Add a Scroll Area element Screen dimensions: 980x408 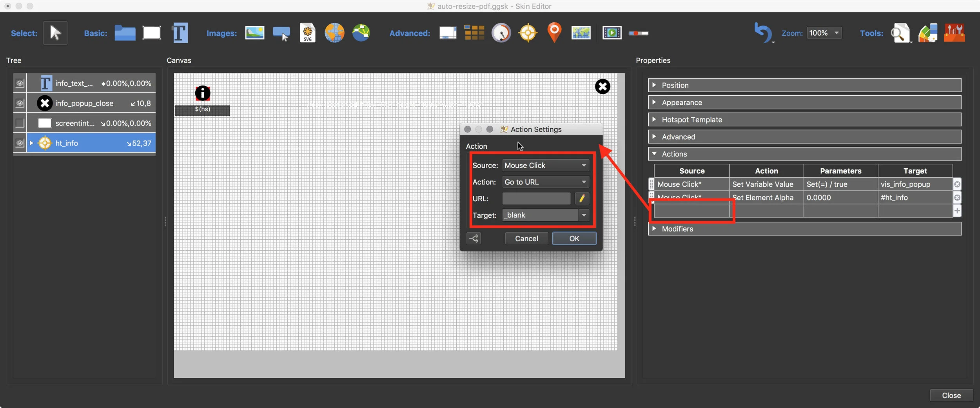point(448,33)
